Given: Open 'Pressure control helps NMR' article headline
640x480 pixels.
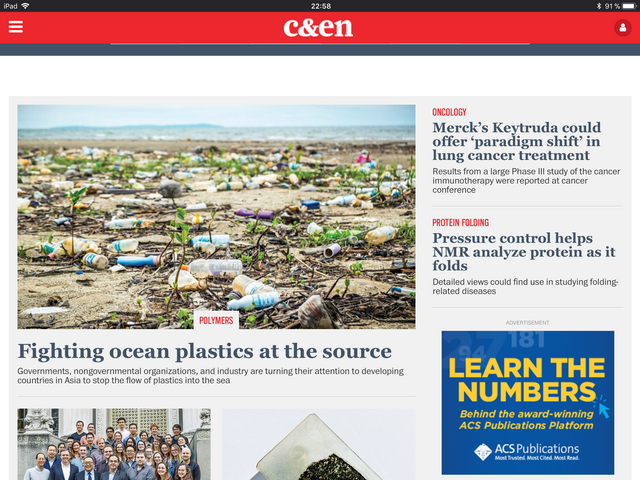Looking at the screenshot, I should [524, 252].
